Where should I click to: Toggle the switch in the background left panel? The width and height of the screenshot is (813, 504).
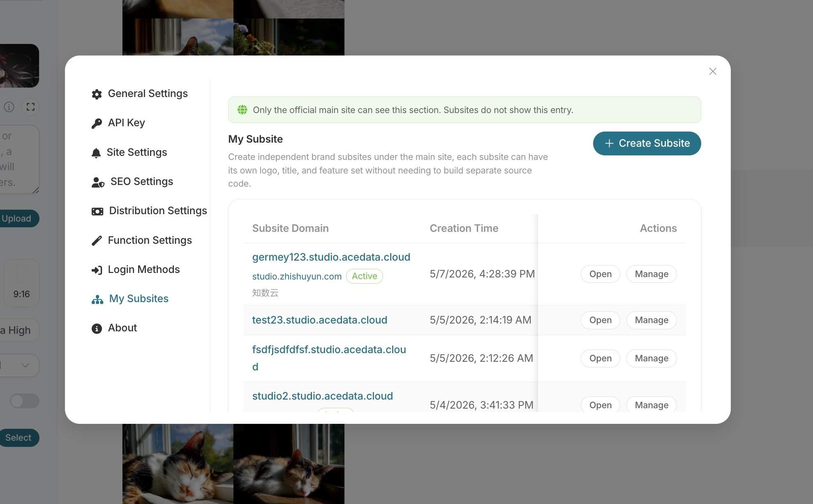(25, 401)
